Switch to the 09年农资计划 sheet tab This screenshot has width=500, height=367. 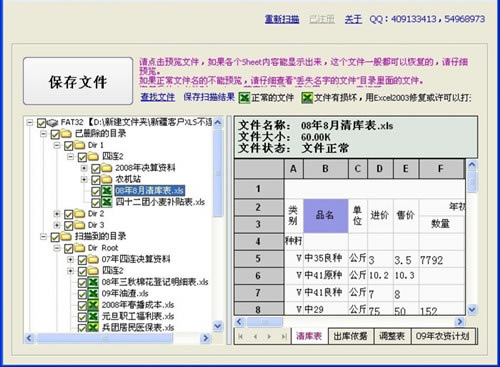click(x=443, y=336)
